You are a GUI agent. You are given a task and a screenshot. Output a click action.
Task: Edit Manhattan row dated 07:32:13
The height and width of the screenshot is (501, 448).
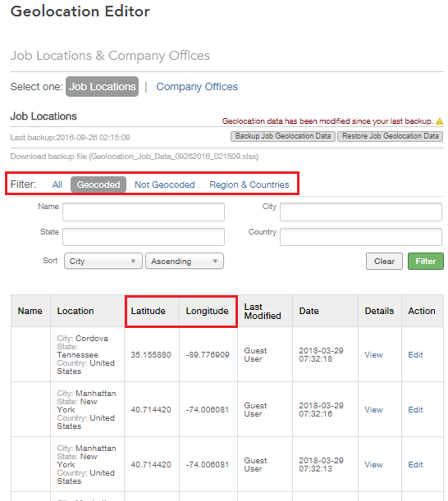point(415,465)
